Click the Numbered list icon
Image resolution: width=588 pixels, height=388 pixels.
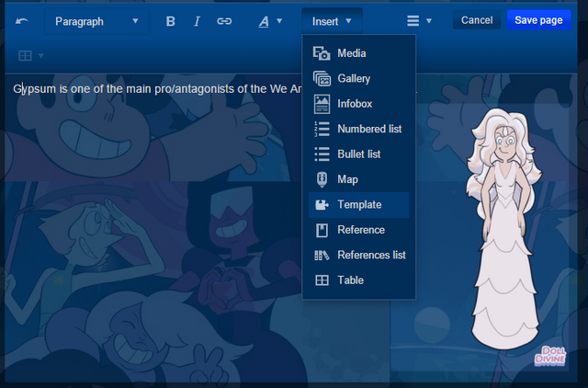point(322,129)
